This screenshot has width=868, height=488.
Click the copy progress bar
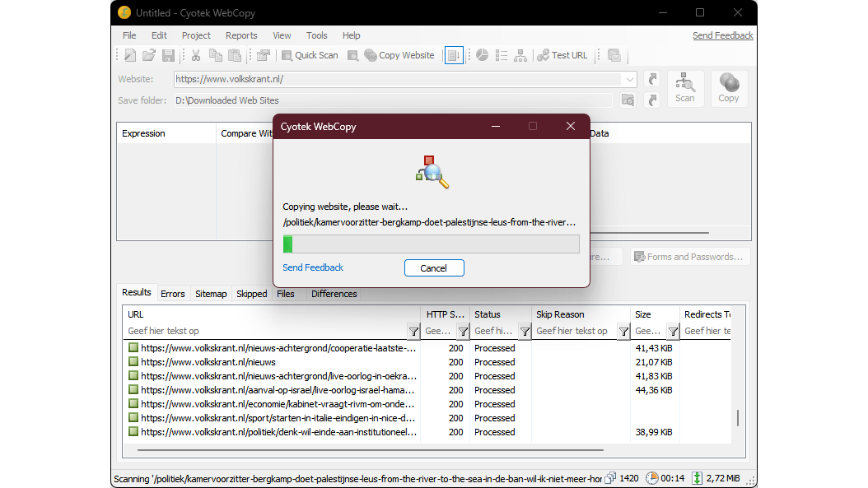click(432, 244)
